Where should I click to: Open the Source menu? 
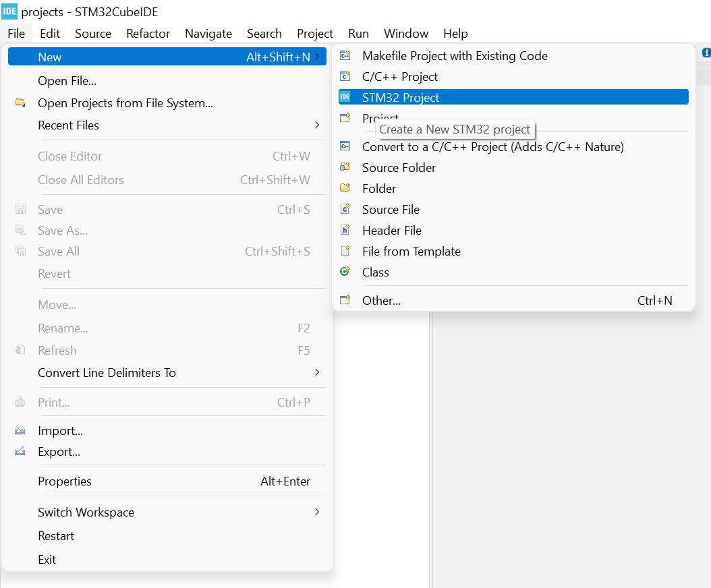pyautogui.click(x=93, y=34)
